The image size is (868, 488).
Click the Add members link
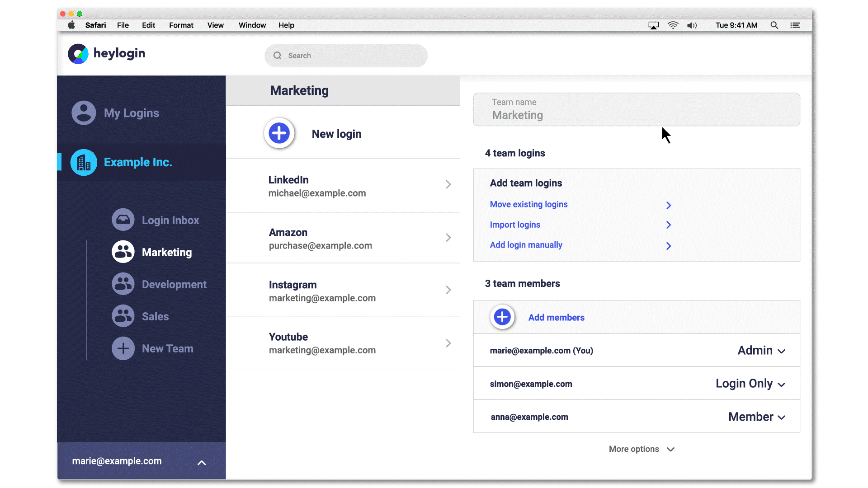pos(557,318)
